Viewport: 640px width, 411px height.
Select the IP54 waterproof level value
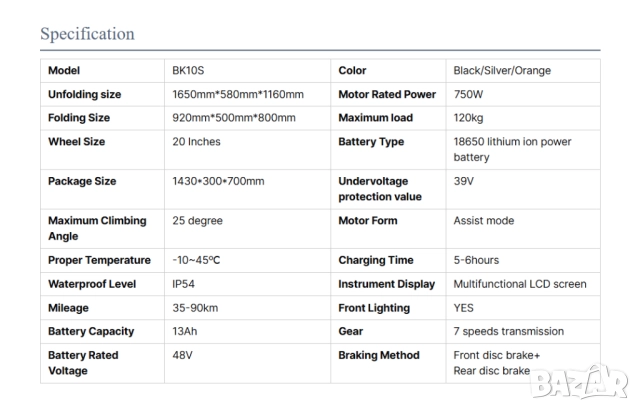185,284
